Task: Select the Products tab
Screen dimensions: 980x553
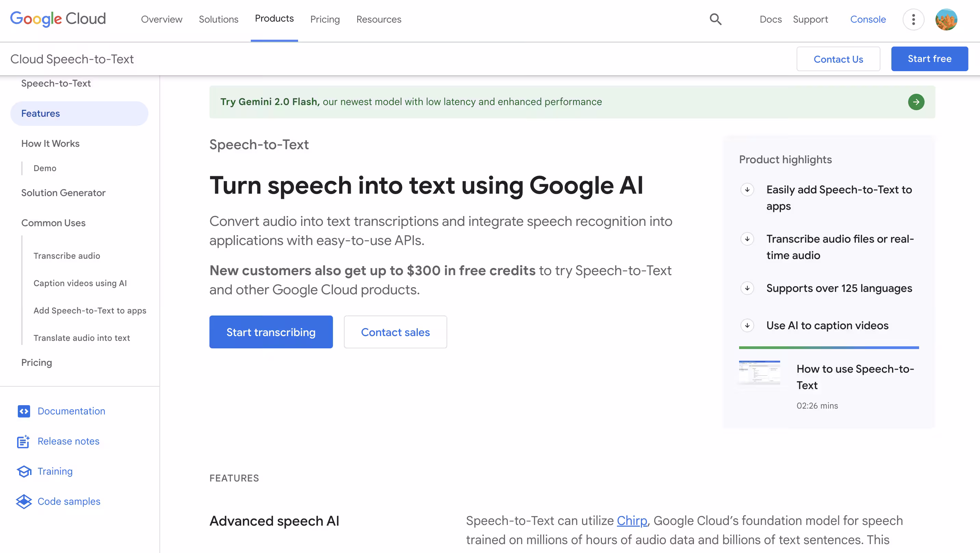Action: (274, 18)
